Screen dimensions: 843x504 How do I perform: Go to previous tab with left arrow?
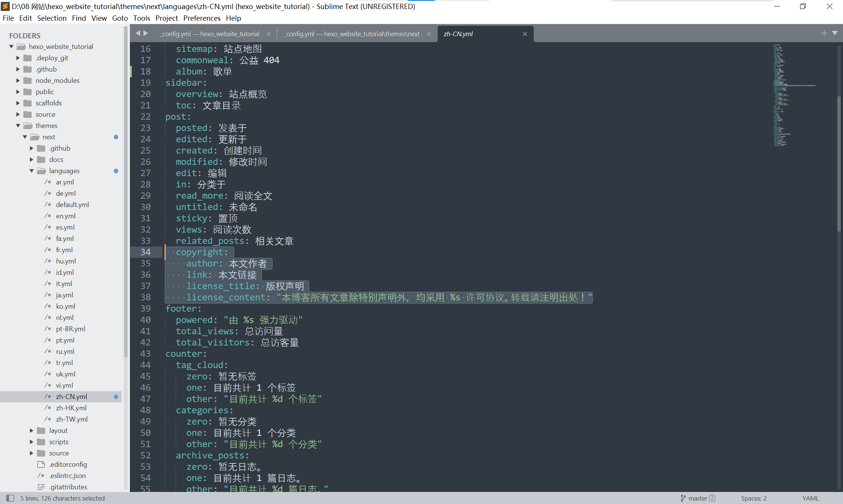click(x=138, y=33)
